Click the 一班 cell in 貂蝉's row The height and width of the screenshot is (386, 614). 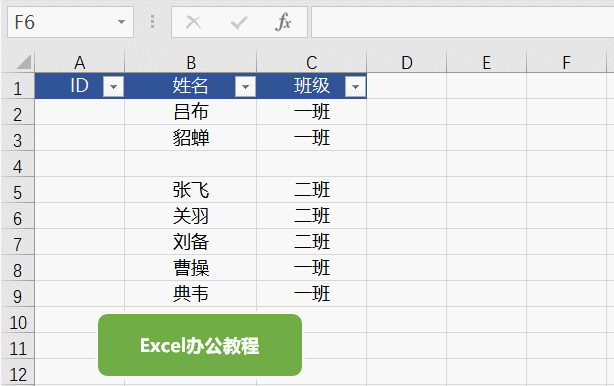[x=312, y=138]
